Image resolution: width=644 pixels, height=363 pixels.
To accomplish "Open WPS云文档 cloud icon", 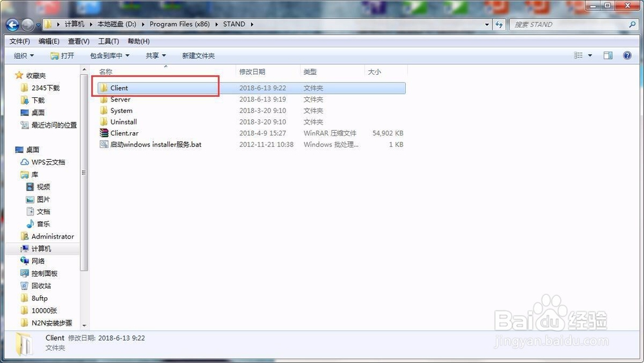I will coord(24,162).
